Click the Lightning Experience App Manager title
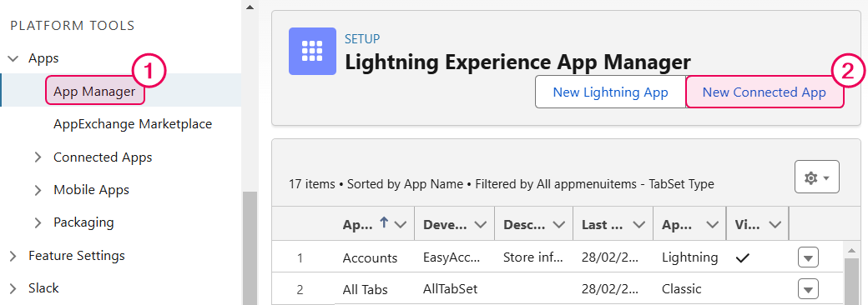868x305 pixels. [x=517, y=62]
